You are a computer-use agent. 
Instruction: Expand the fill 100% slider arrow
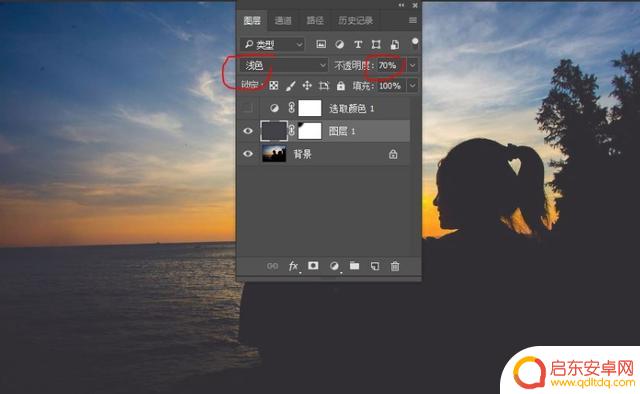click(412, 86)
